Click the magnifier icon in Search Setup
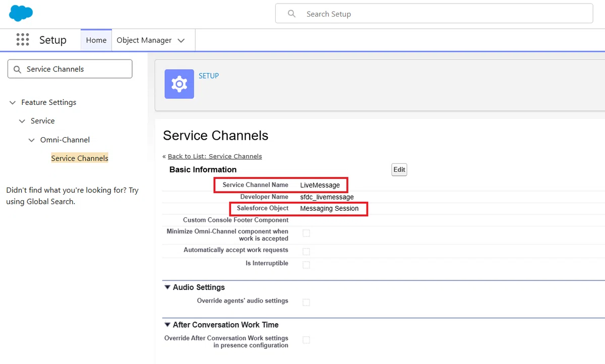This screenshot has width=605, height=364. [291, 14]
